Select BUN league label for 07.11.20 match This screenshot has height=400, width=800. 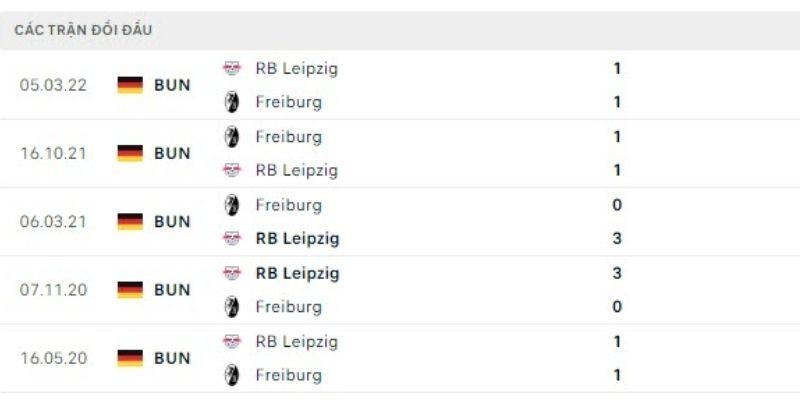[x=172, y=290]
